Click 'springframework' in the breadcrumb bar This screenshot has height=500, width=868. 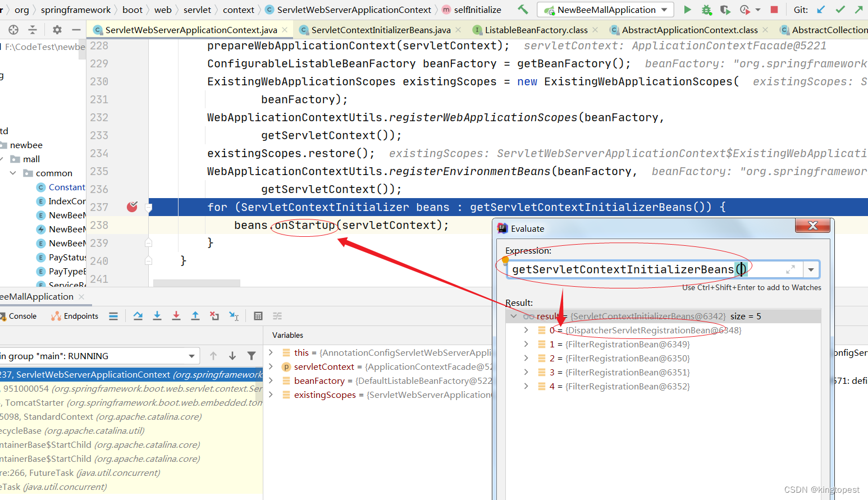76,10
